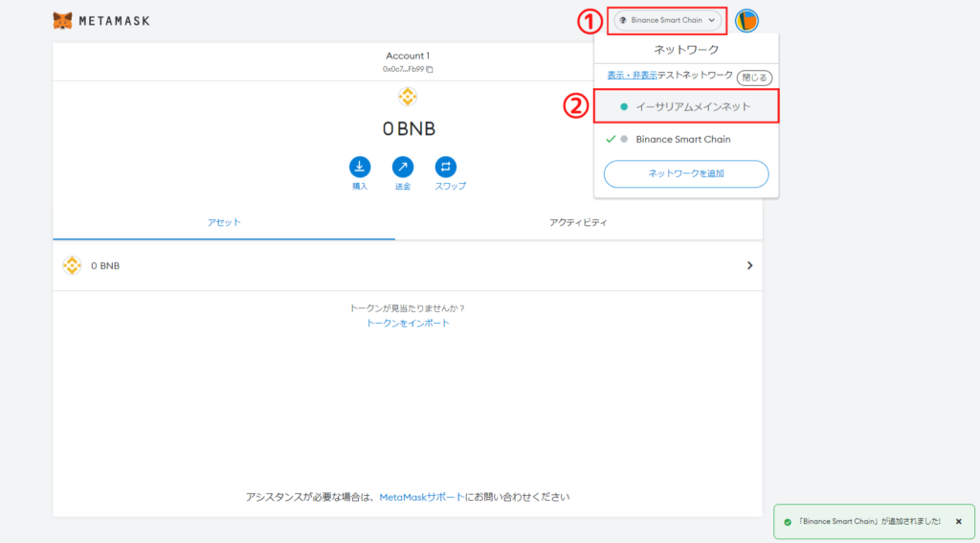The height and width of the screenshot is (543, 980).
Task: Click the トークンをインポート link
Action: (x=408, y=324)
